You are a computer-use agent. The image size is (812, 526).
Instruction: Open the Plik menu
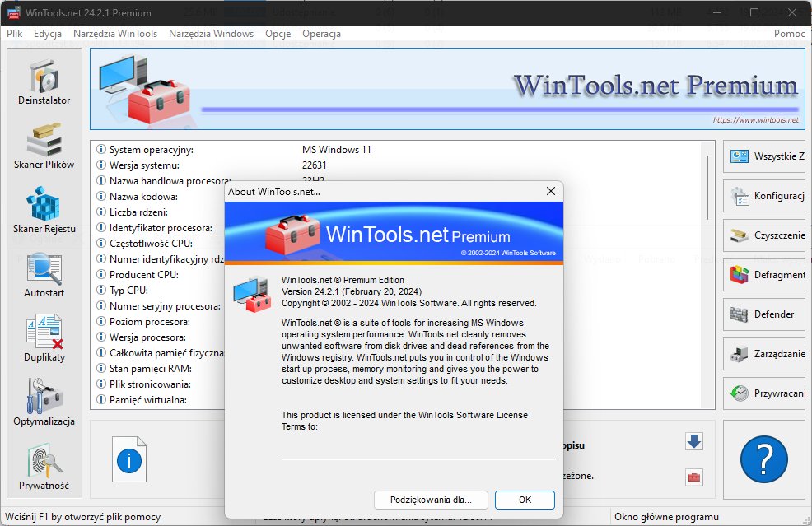15,34
